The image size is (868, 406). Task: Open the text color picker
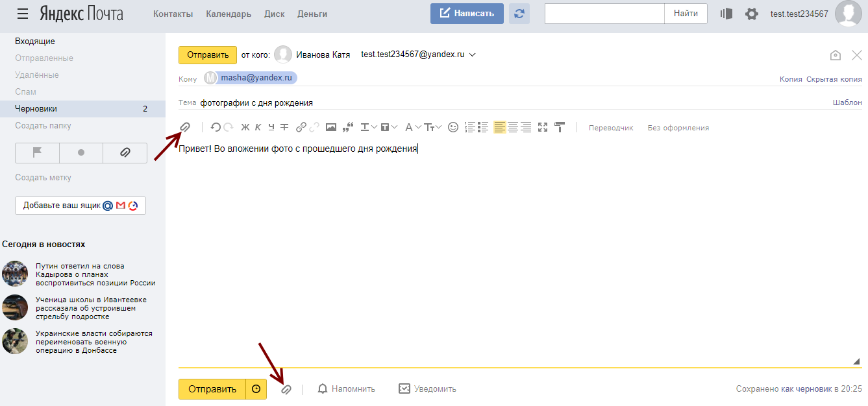(x=368, y=128)
